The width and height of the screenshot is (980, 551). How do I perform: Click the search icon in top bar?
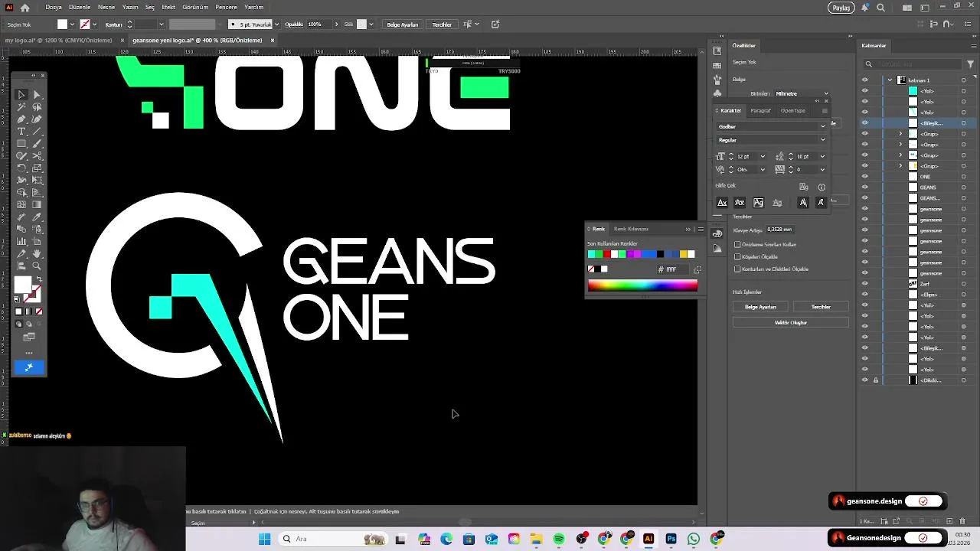[880, 8]
